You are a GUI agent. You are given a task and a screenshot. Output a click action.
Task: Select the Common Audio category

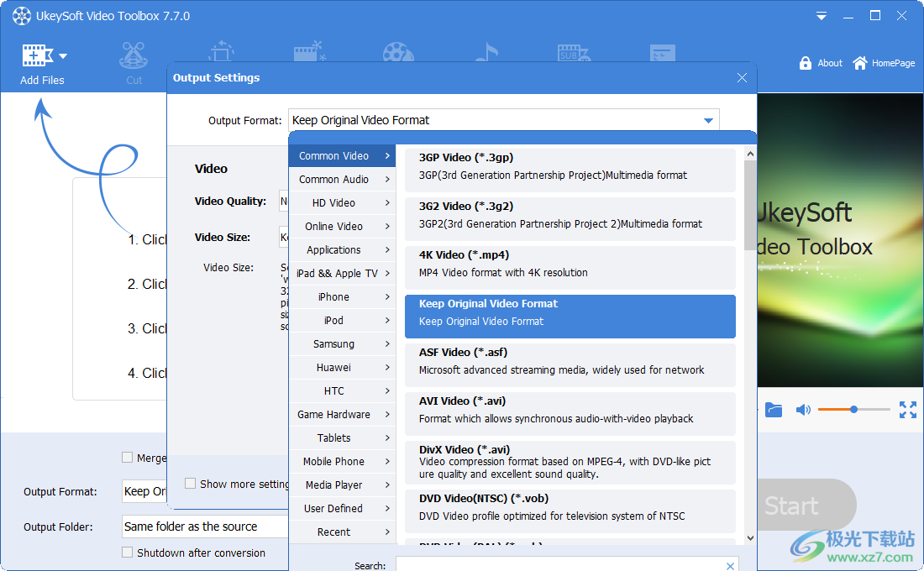(x=343, y=179)
